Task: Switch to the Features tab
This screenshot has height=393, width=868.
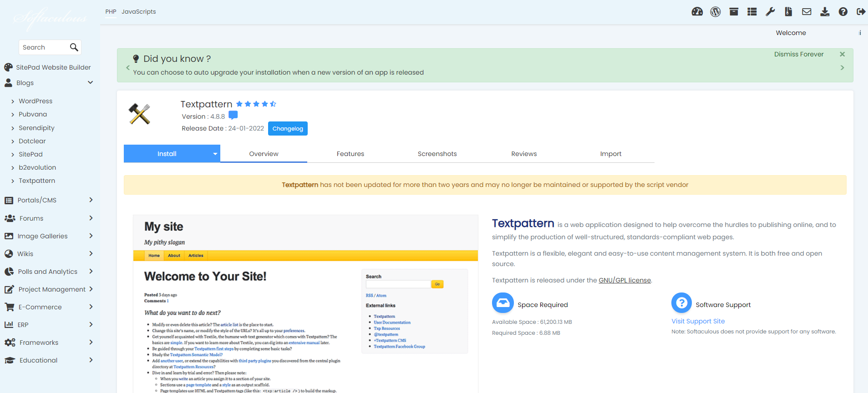Action: point(350,154)
